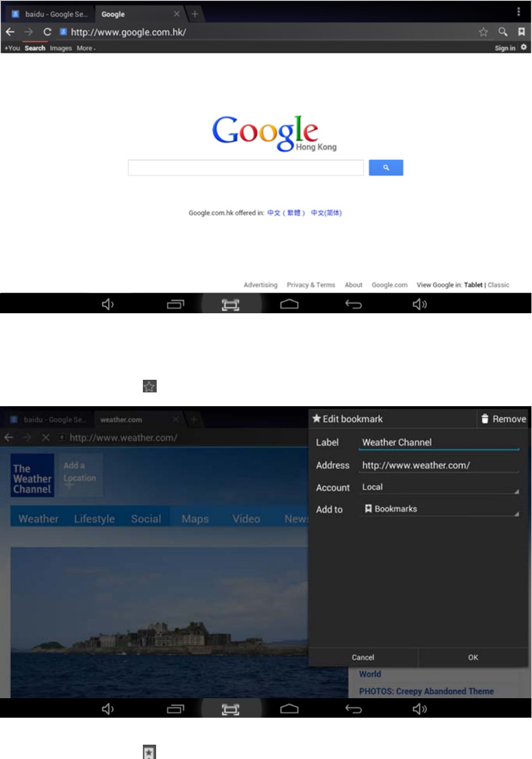Click Sign in on Google page
Viewport: 532px width, 759px height.
pyautogui.click(x=505, y=48)
